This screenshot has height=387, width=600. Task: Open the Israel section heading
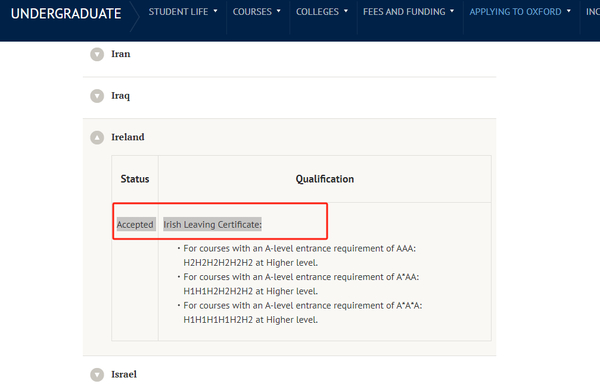point(124,374)
